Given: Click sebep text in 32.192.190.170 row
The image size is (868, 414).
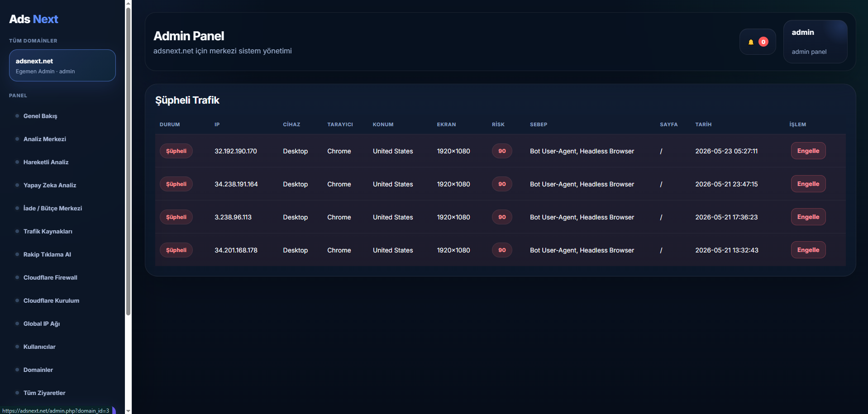Looking at the screenshot, I should coord(582,151).
